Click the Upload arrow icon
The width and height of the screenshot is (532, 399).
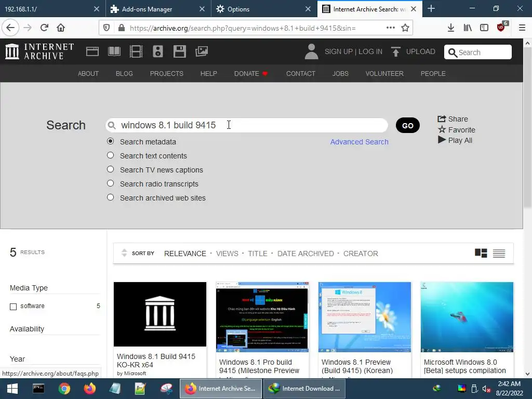395,51
